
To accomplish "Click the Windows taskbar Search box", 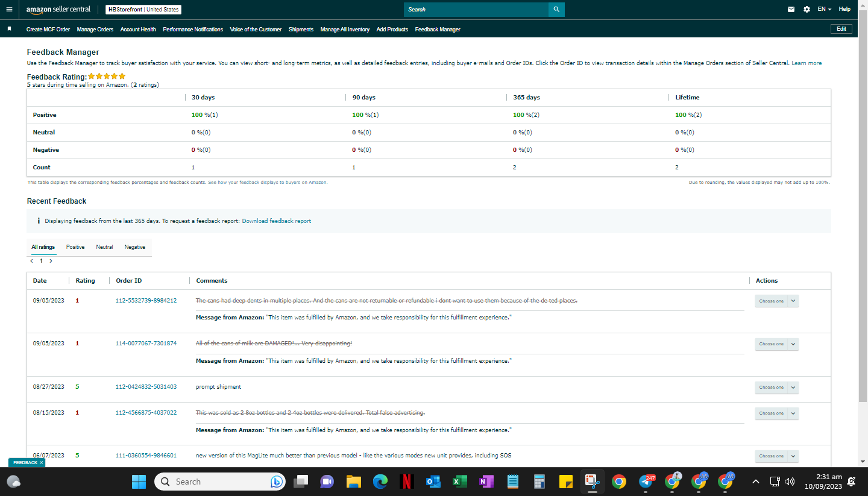I will (x=219, y=482).
